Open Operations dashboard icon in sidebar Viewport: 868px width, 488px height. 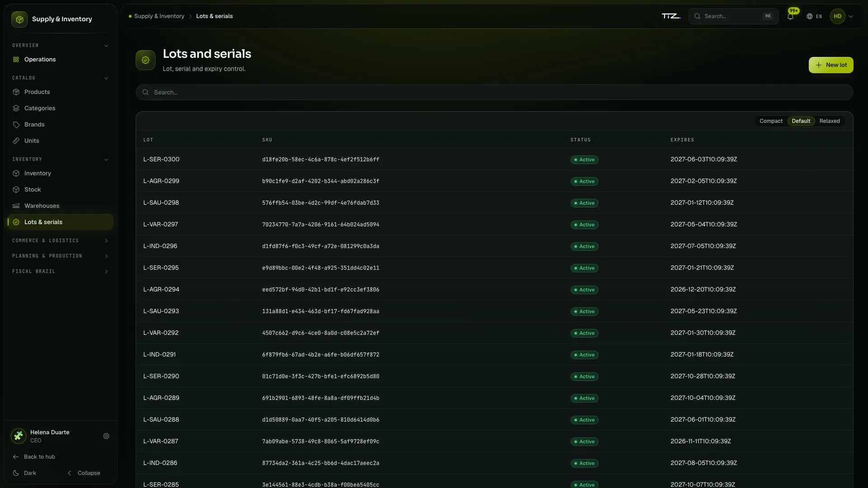[x=16, y=60]
